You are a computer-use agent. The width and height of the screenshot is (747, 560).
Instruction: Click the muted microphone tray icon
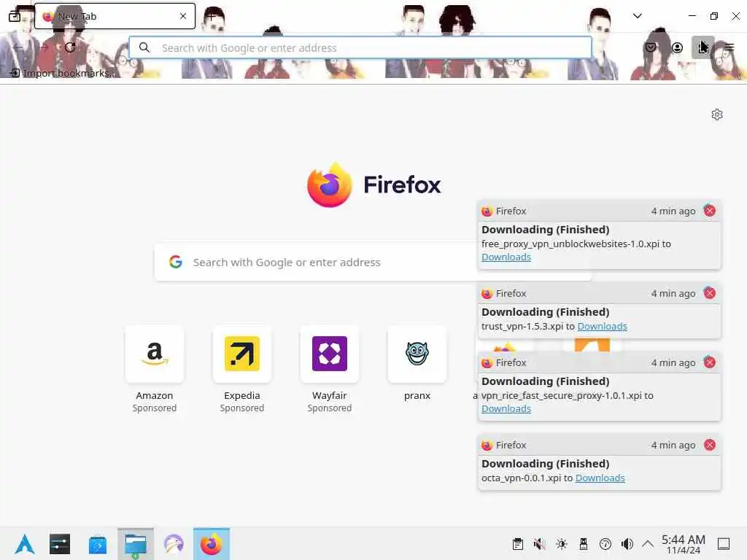540,544
